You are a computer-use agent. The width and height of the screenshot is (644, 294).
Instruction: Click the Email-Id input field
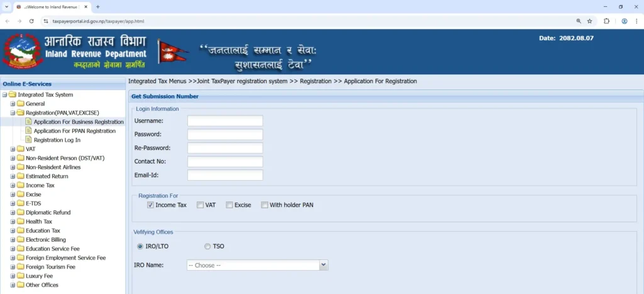(225, 175)
